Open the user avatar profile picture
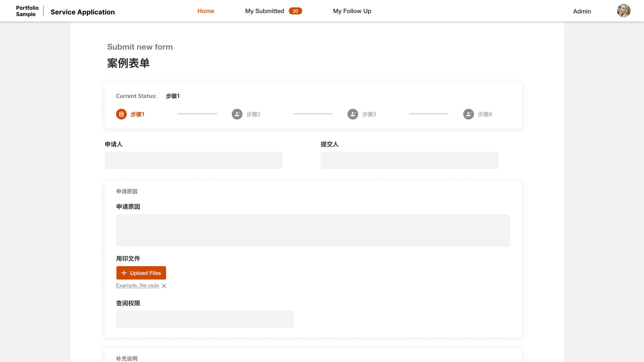Image resolution: width=644 pixels, height=362 pixels. 624,11
